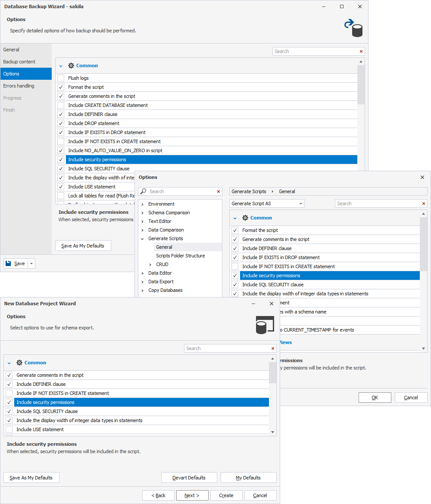The image size is (431, 504).
Task: Click the Common gear icon in Backup Wizard
Action: (71, 66)
